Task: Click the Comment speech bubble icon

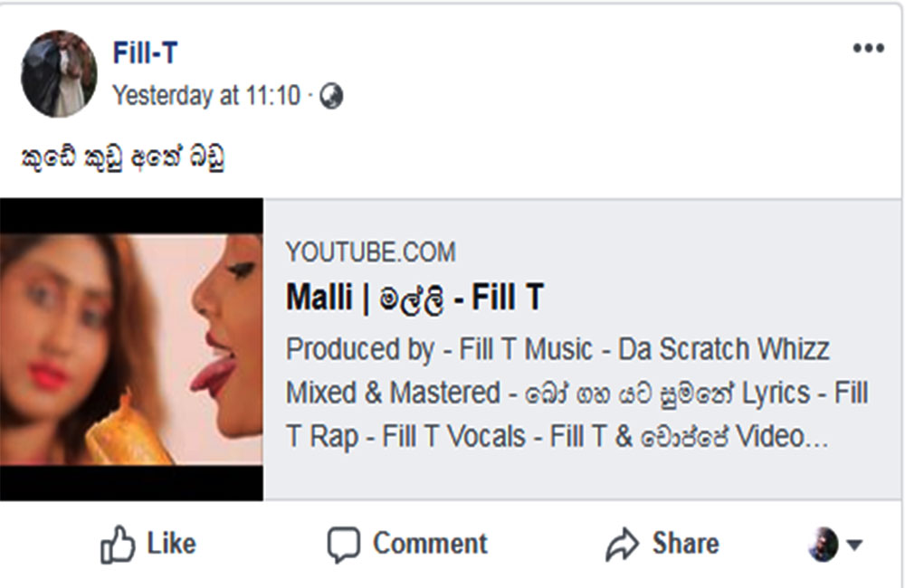Action: click(343, 544)
